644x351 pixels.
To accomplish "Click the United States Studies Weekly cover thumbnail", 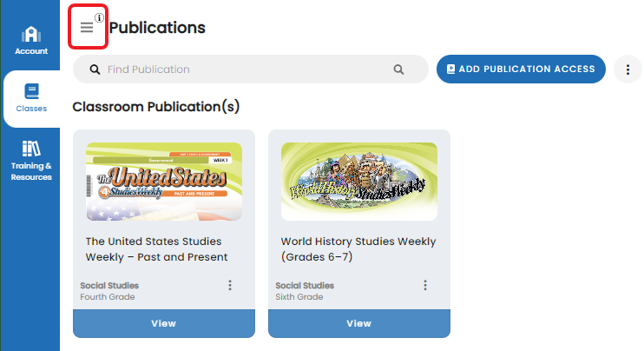I will pos(164,182).
